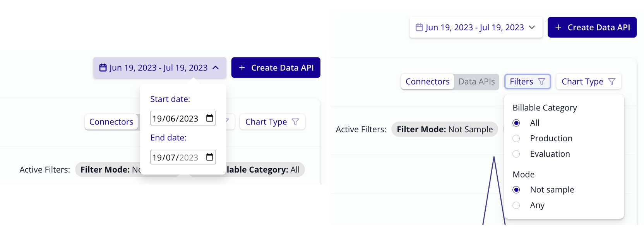Select Evaluation billable category radio
The image size is (644, 228).
click(x=516, y=154)
